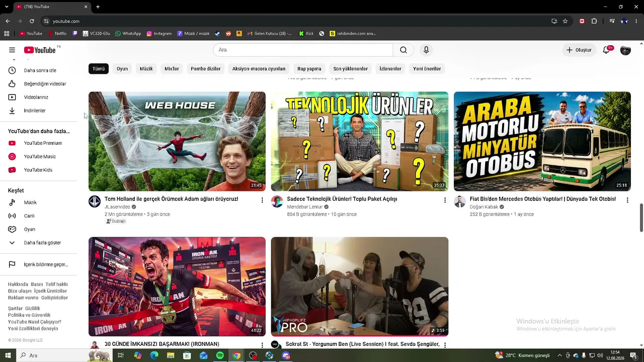The width and height of the screenshot is (644, 362).
Task: Open the Twitch bookmark icon
Action: point(75,34)
